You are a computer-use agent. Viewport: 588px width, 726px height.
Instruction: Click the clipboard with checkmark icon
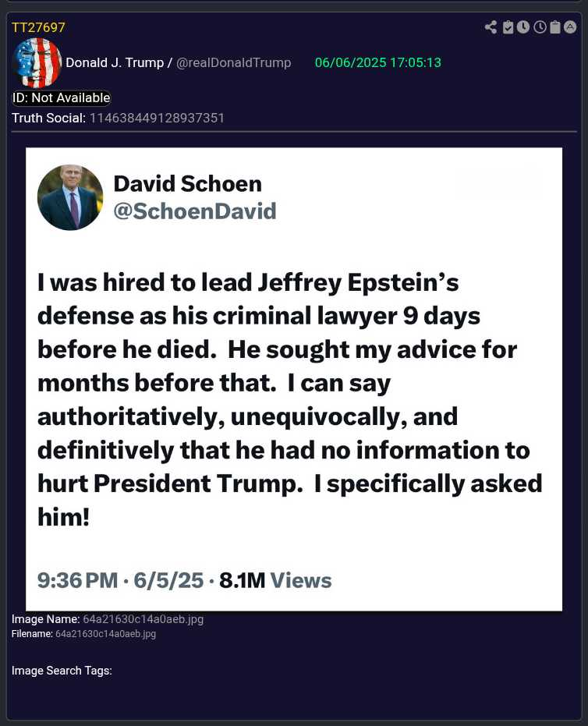pyautogui.click(x=508, y=27)
